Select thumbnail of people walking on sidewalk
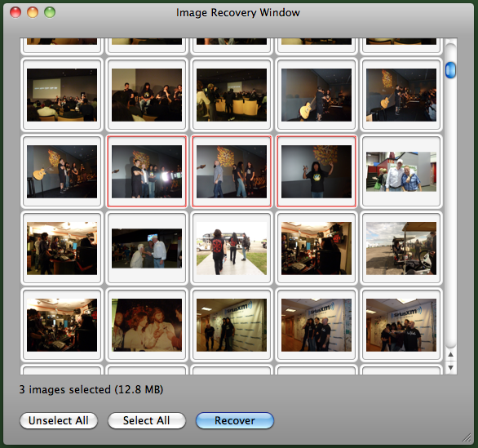Screen dimensions: 478x448 coord(232,248)
